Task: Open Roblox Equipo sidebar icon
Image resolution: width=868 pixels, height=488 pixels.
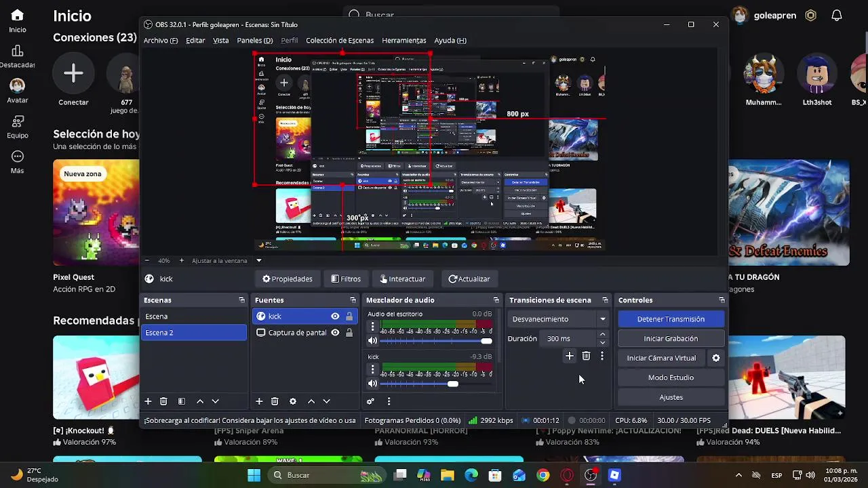Action: tap(18, 127)
